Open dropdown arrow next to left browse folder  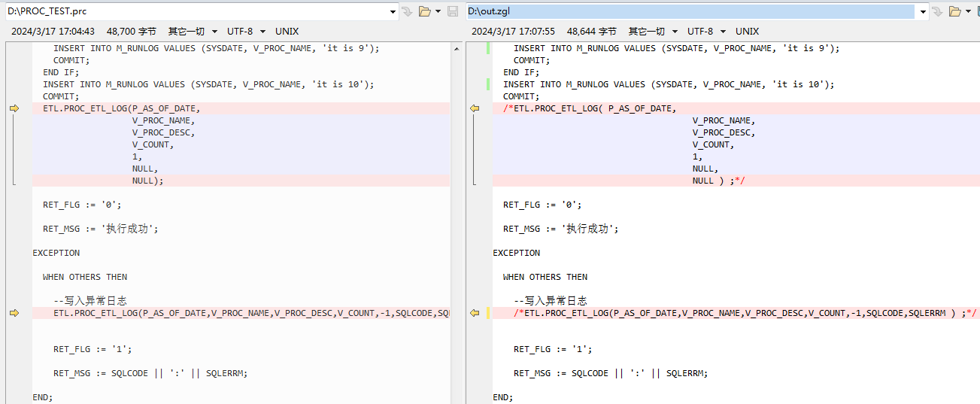pyautogui.click(x=438, y=11)
